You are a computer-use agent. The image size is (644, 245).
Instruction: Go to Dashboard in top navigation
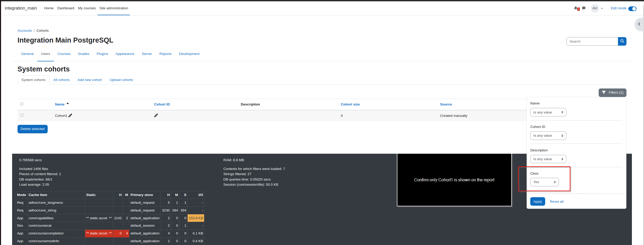(66, 8)
